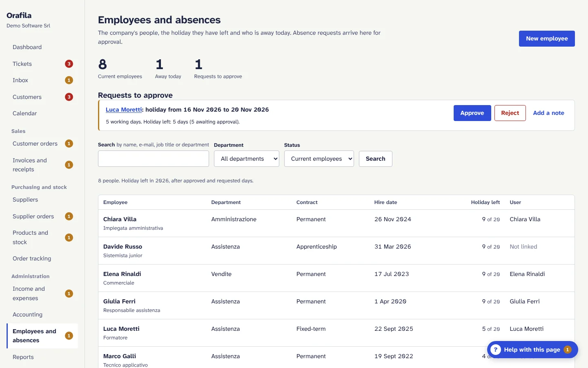Click the 'Not linked' user cell

[523, 247]
